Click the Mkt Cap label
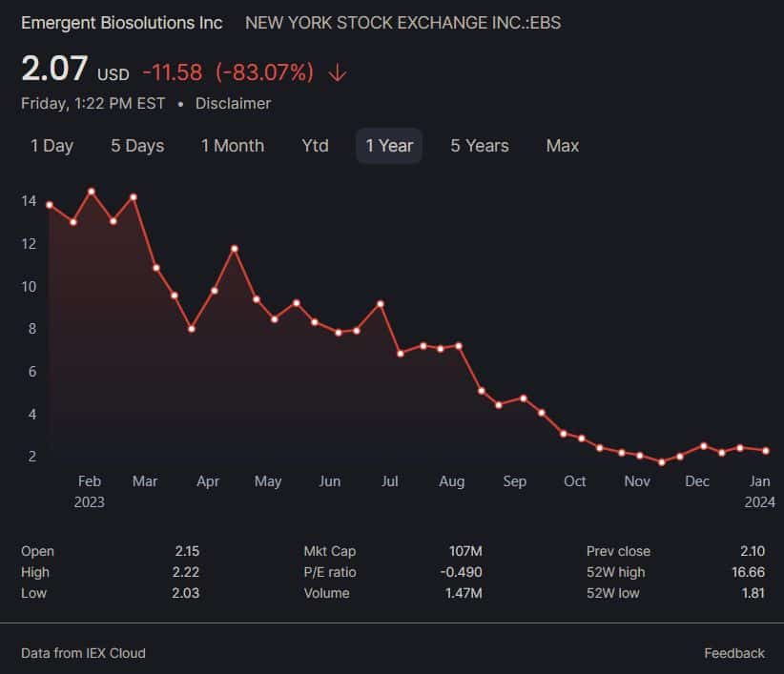Viewport: 784px width, 674px height. [329, 551]
